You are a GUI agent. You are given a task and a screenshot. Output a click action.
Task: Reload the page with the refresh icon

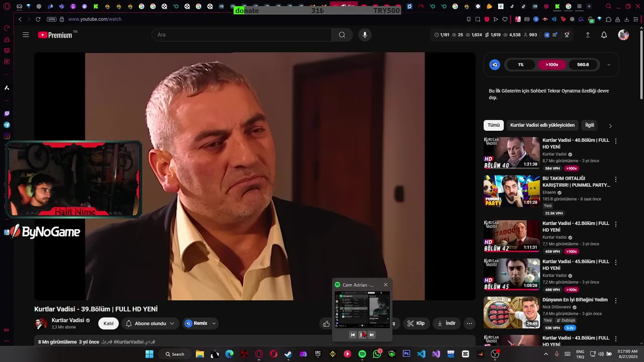[x=38, y=19]
